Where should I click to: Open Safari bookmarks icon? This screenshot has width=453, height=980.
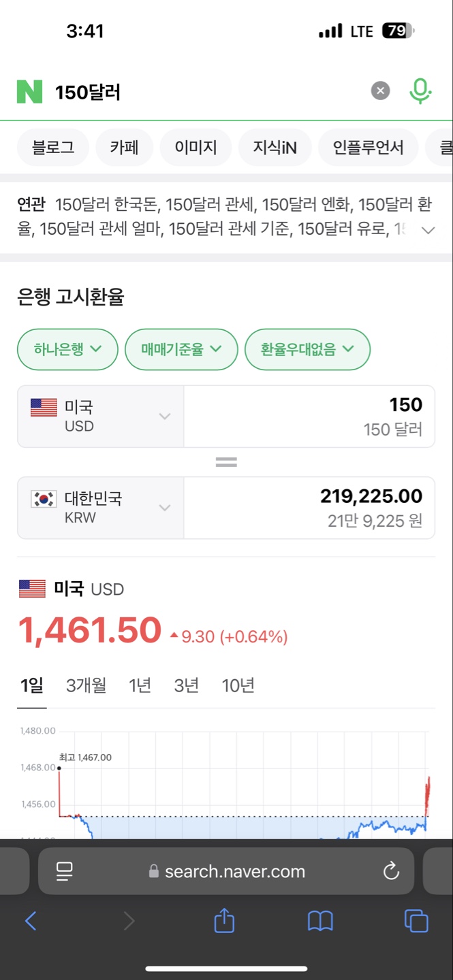click(x=320, y=921)
